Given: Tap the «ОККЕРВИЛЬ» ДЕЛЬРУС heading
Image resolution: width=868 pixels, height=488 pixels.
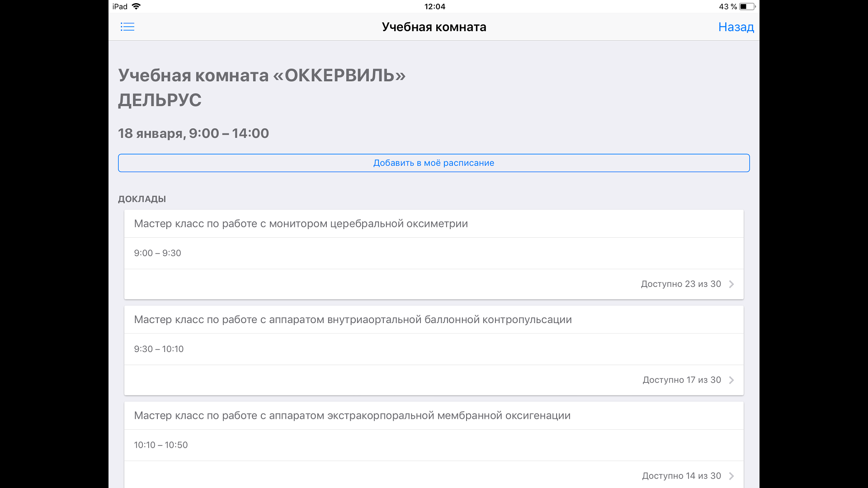Looking at the screenshot, I should click(x=261, y=87).
